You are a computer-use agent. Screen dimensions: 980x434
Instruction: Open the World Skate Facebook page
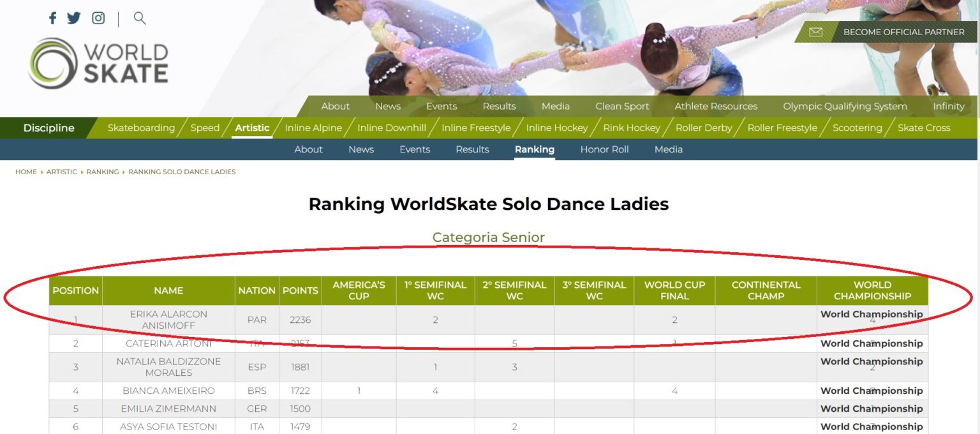coord(52,17)
